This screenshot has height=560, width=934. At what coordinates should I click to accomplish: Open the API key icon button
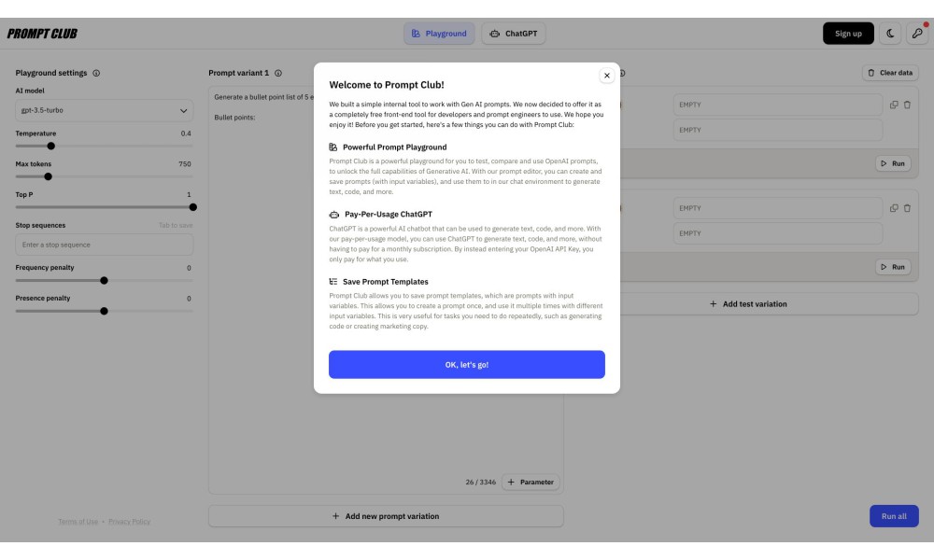tap(917, 34)
